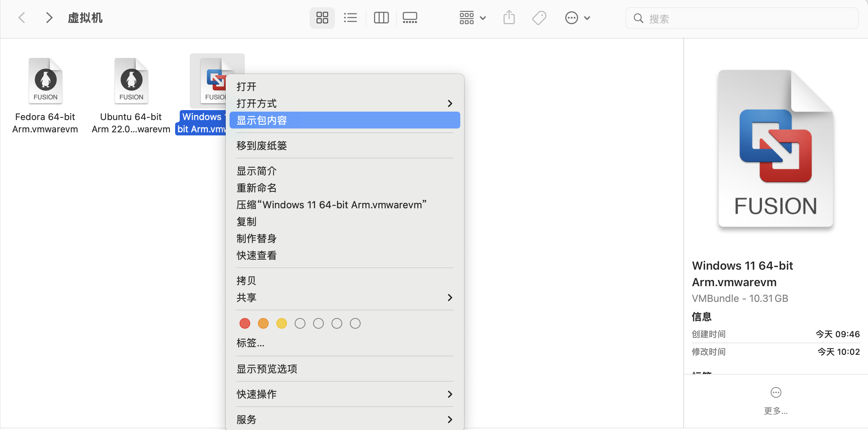This screenshot has height=430, width=868.
Task: Apply the red color tag
Action: click(x=245, y=323)
